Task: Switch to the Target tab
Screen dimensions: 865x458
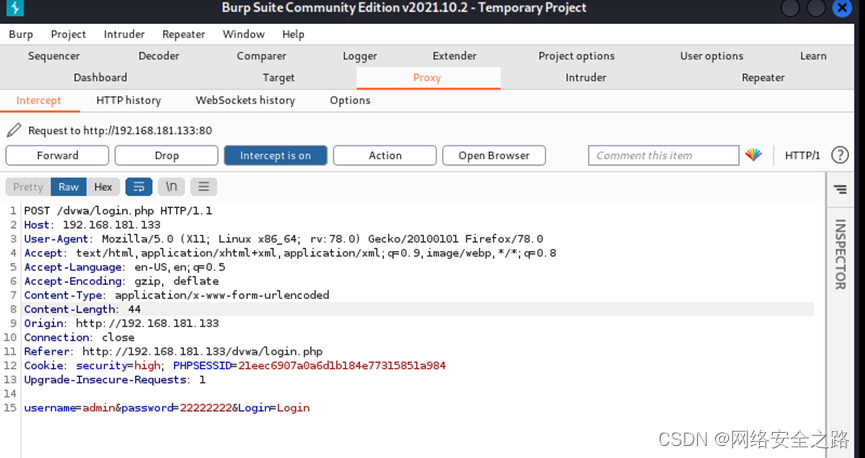Action: 279,78
